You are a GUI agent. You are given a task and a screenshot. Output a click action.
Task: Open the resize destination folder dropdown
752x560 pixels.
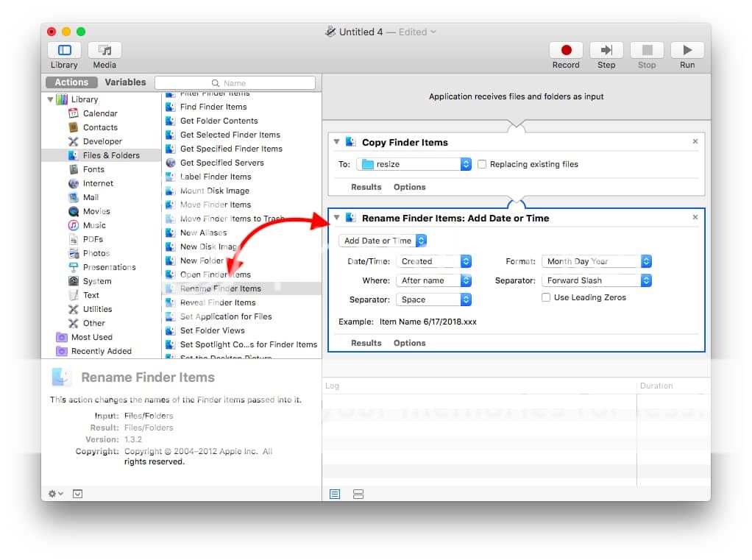[414, 164]
